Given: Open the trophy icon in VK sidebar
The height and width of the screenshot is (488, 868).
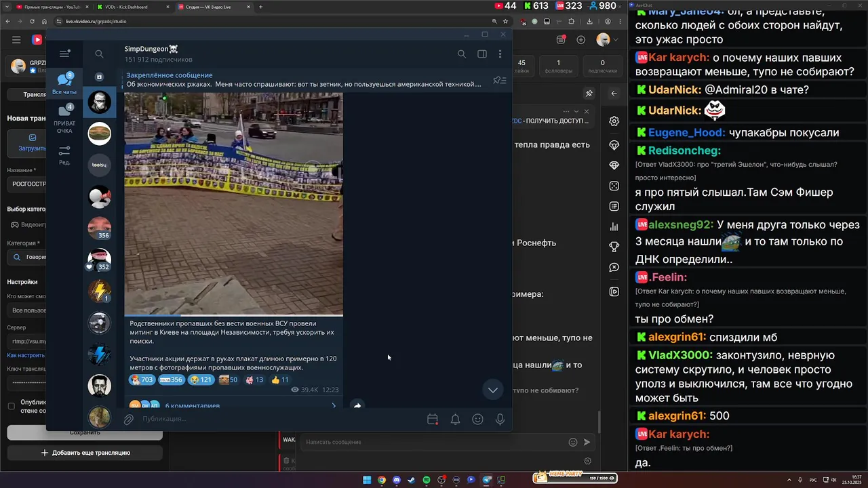Looking at the screenshot, I should tap(614, 247).
